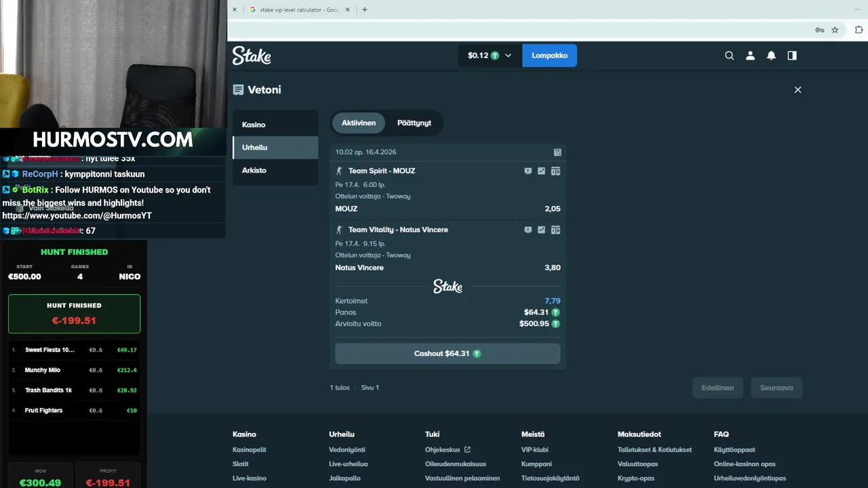Viewport: 868px width, 488px height.
Task: Open the notifications bell
Action: pos(771,56)
